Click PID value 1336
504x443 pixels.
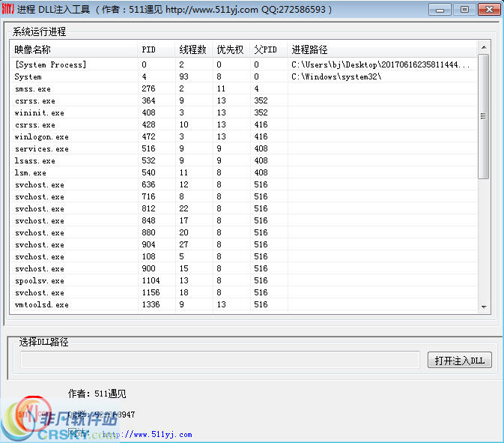point(151,304)
